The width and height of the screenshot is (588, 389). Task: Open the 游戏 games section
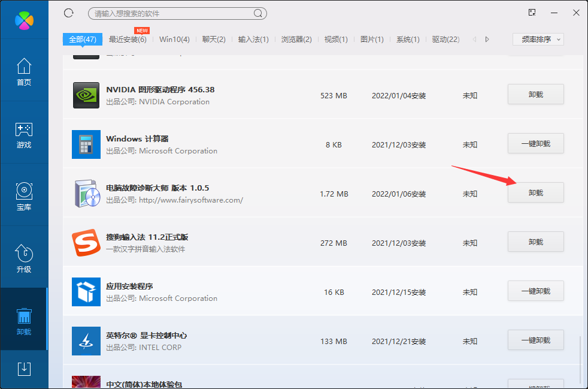click(x=24, y=134)
